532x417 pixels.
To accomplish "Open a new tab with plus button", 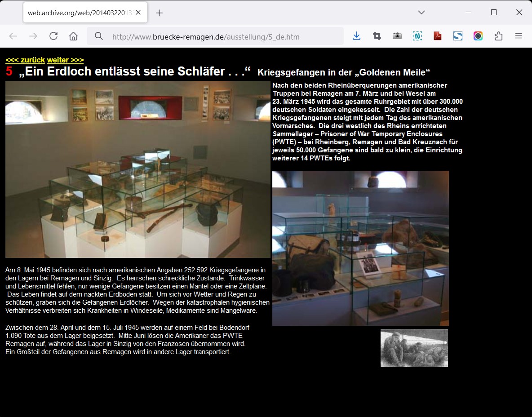I will pos(159,13).
